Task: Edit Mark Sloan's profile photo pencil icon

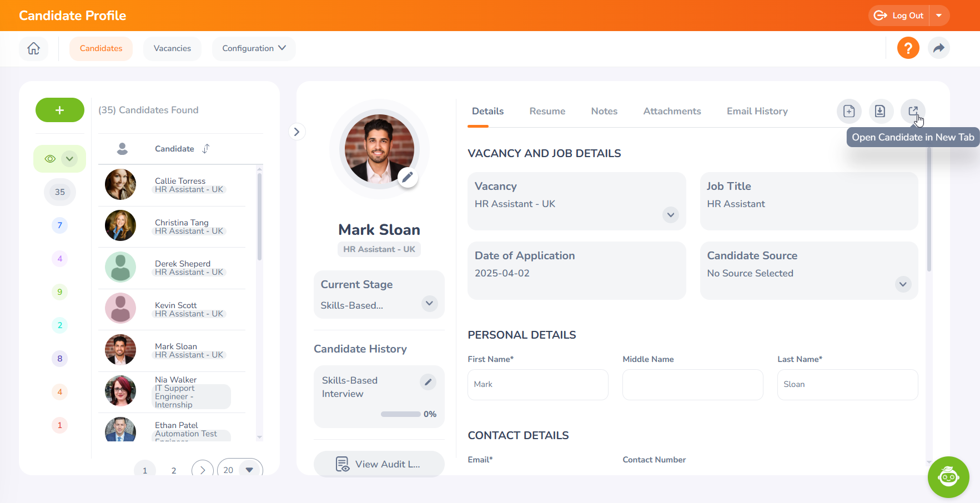Action: point(408,177)
